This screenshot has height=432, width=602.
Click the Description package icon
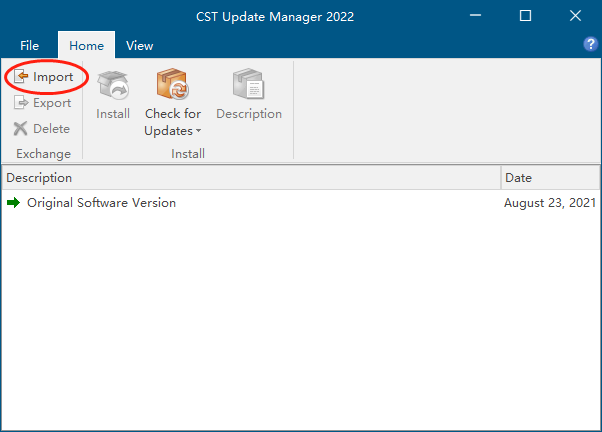(248, 84)
